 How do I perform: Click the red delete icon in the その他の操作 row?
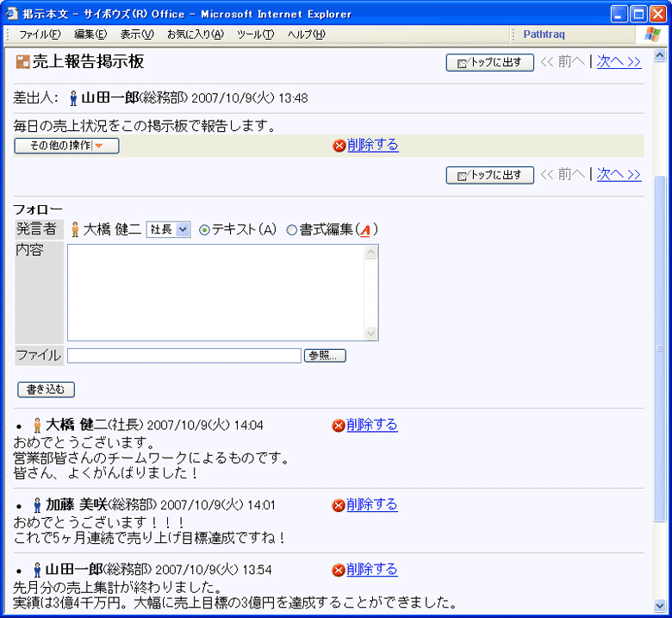(x=339, y=146)
